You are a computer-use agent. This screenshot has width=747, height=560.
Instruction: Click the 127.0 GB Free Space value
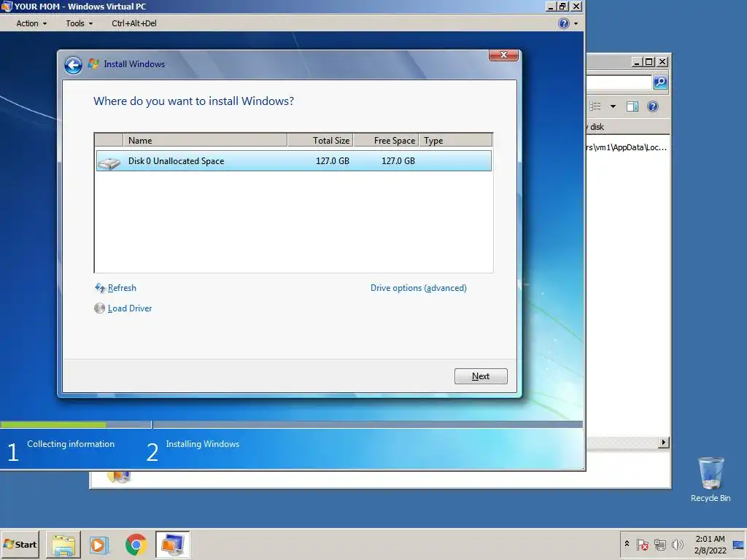point(398,161)
